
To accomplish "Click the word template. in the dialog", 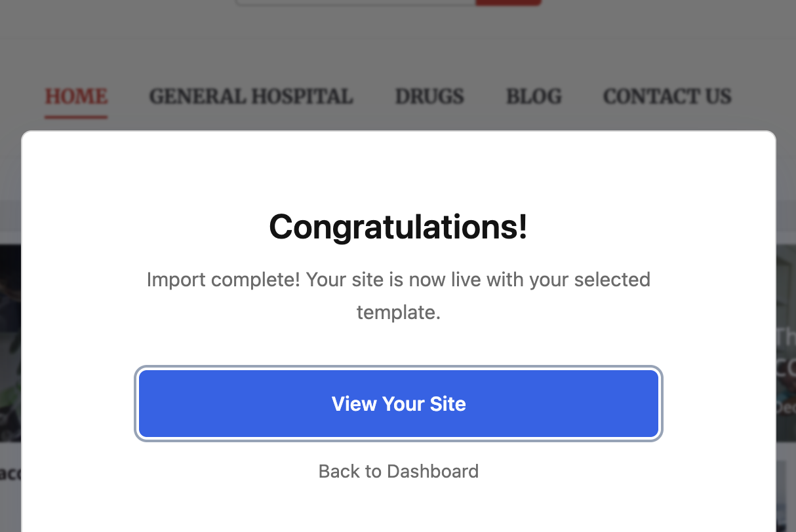I will point(399,313).
